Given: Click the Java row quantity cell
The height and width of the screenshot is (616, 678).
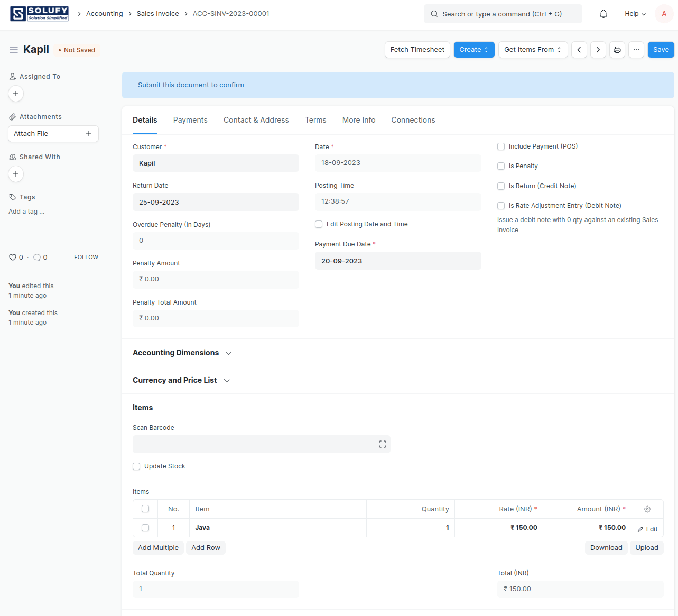Looking at the screenshot, I should pyautogui.click(x=411, y=528).
